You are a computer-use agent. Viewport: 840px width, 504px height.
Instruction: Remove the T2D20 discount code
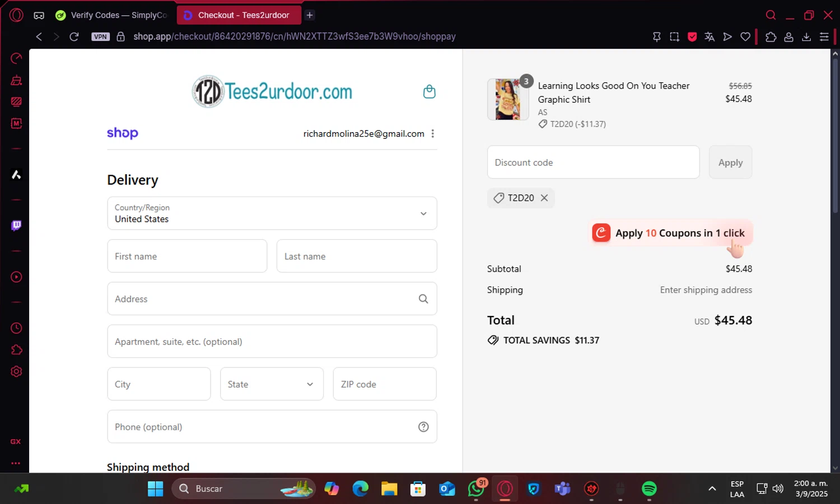(x=544, y=198)
